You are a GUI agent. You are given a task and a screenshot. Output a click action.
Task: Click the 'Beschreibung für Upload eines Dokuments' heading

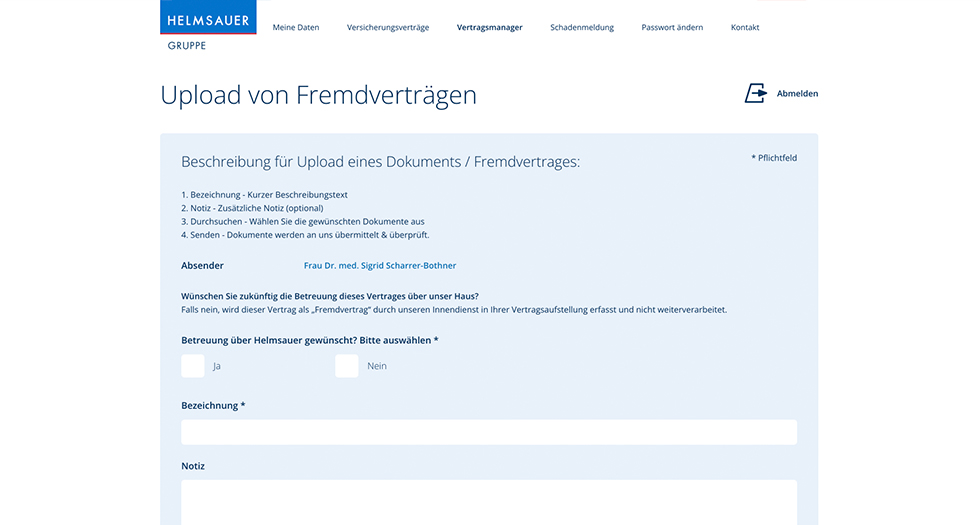(x=381, y=162)
